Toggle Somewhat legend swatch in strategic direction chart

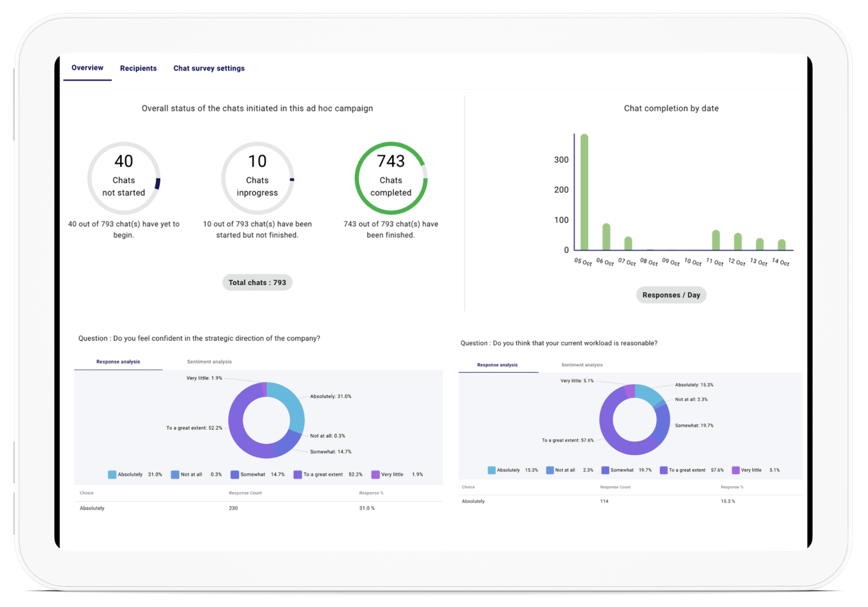235,475
